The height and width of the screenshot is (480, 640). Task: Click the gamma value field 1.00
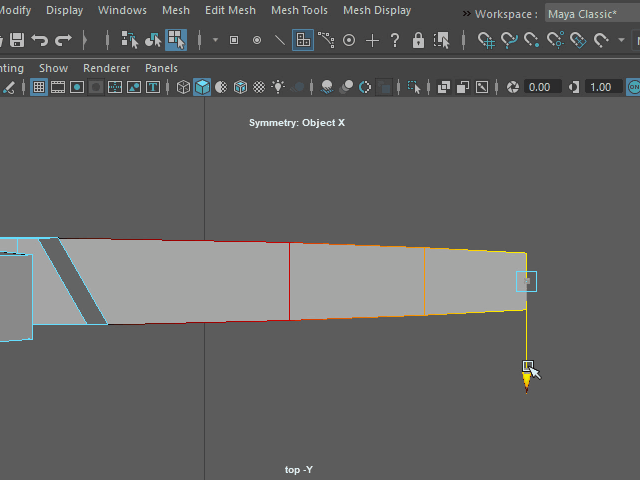(601, 87)
